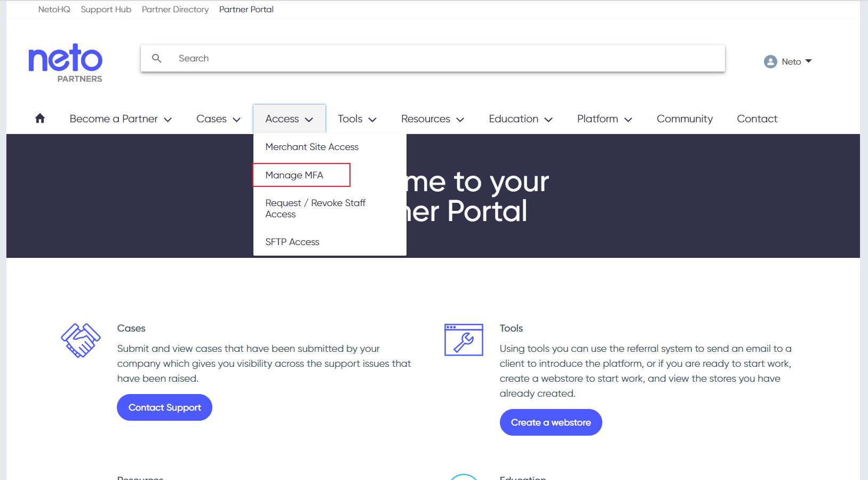868x480 pixels.
Task: Expand the Cases menu
Action: click(x=218, y=119)
